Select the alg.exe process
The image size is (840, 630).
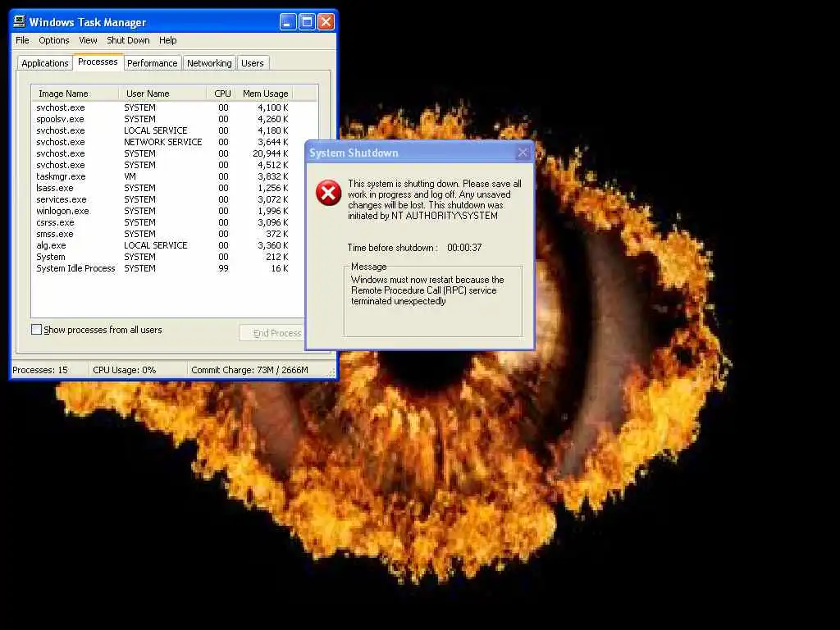(x=162, y=245)
